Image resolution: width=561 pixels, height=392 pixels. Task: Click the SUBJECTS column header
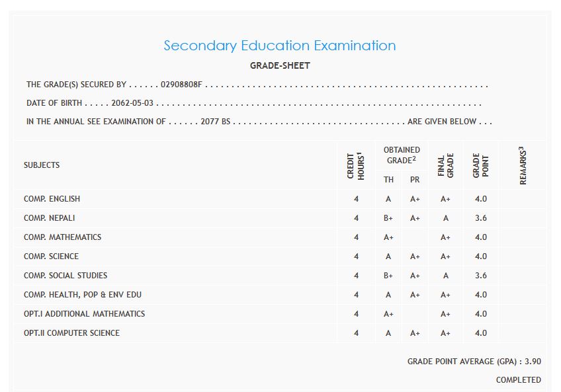click(42, 165)
